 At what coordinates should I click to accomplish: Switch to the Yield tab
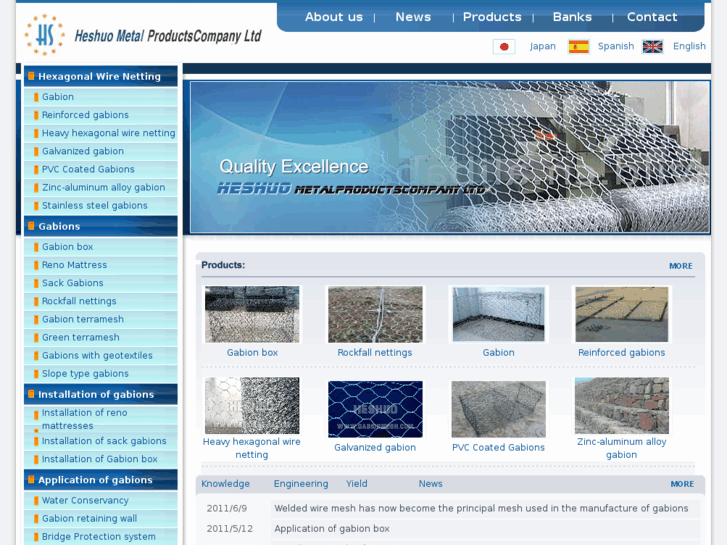pyautogui.click(x=357, y=484)
